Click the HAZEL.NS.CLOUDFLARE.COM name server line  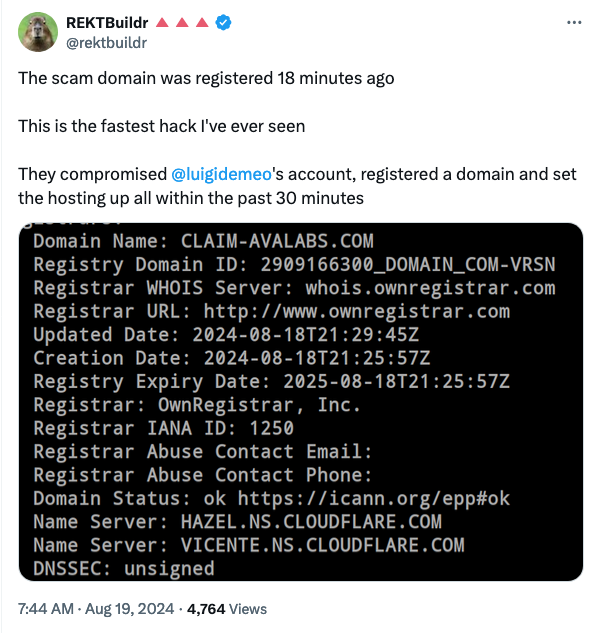pos(237,522)
